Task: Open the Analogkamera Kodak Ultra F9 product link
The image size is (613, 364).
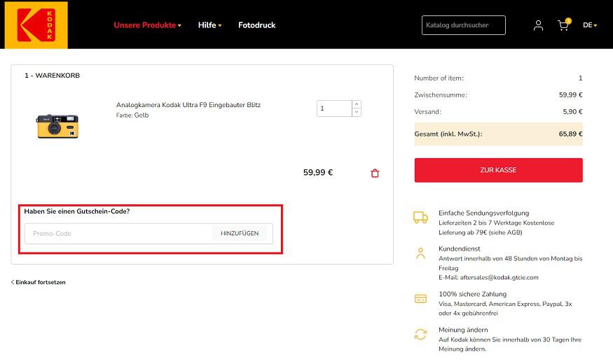Action: pos(188,105)
